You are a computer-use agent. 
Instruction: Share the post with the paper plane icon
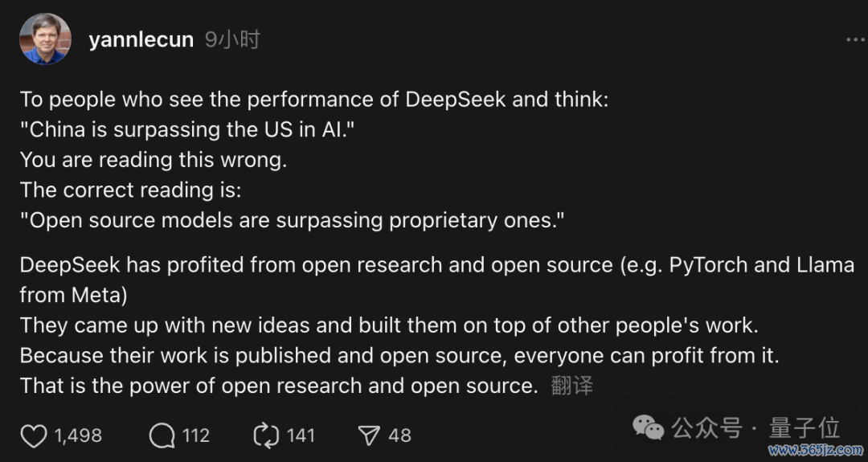[369, 436]
